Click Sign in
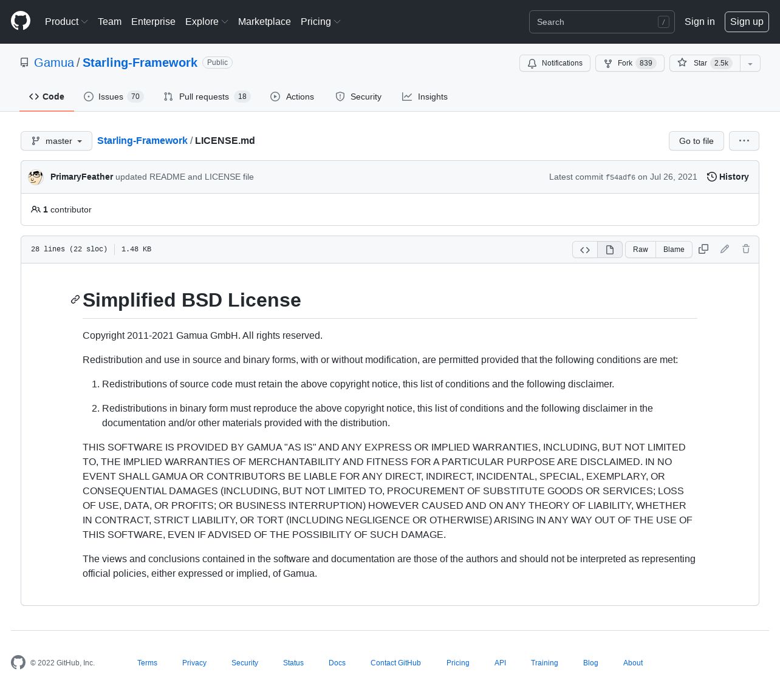This screenshot has width=780, height=700. click(700, 22)
